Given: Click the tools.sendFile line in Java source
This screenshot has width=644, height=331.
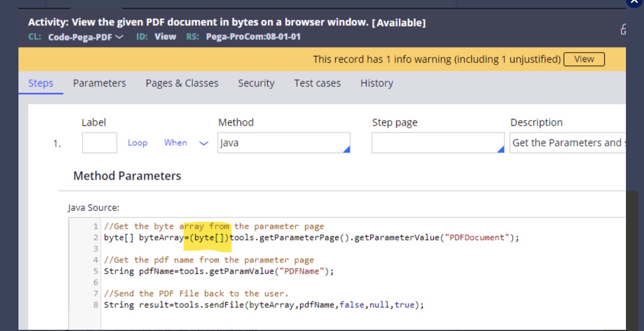Looking at the screenshot, I should click(263, 305).
